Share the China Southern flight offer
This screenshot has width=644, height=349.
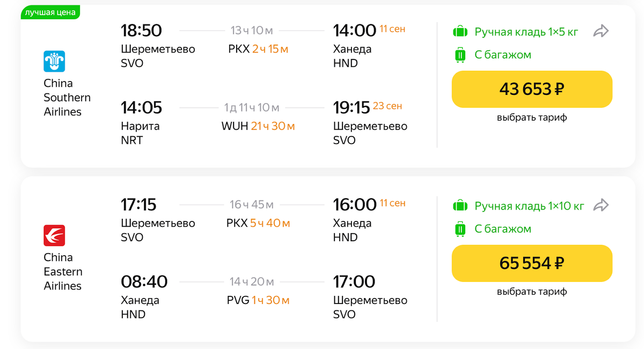click(x=601, y=32)
